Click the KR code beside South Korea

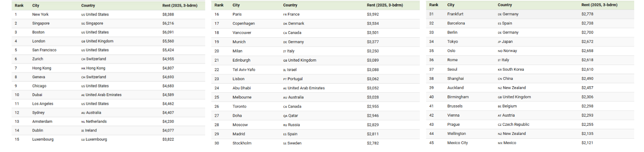coord(500,70)
